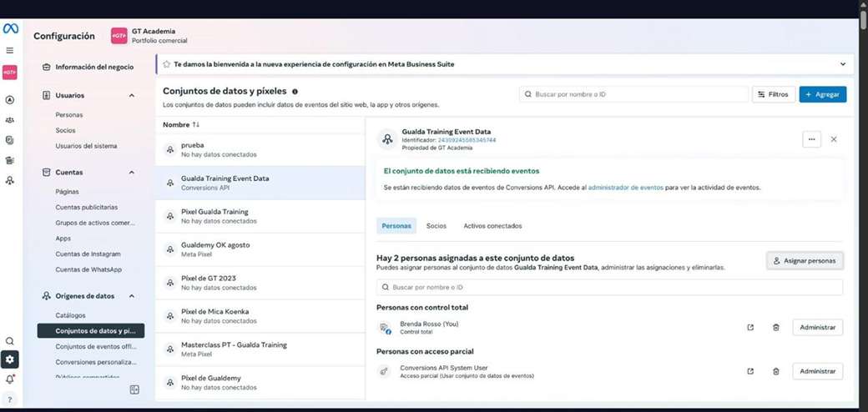The image size is (868, 412).
Task: Delete Brenda Rosso with trash icon
Action: tap(776, 328)
